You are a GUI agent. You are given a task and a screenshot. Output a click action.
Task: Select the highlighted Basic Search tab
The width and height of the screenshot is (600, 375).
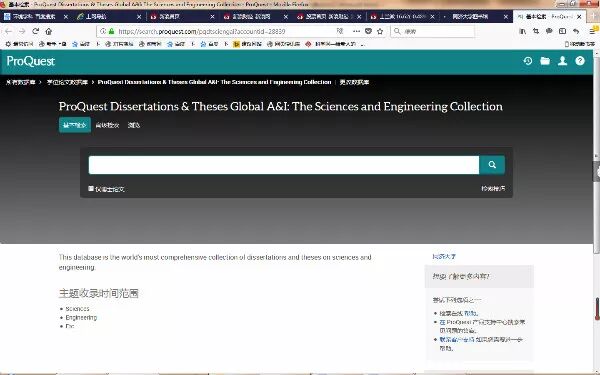pyautogui.click(x=75, y=125)
